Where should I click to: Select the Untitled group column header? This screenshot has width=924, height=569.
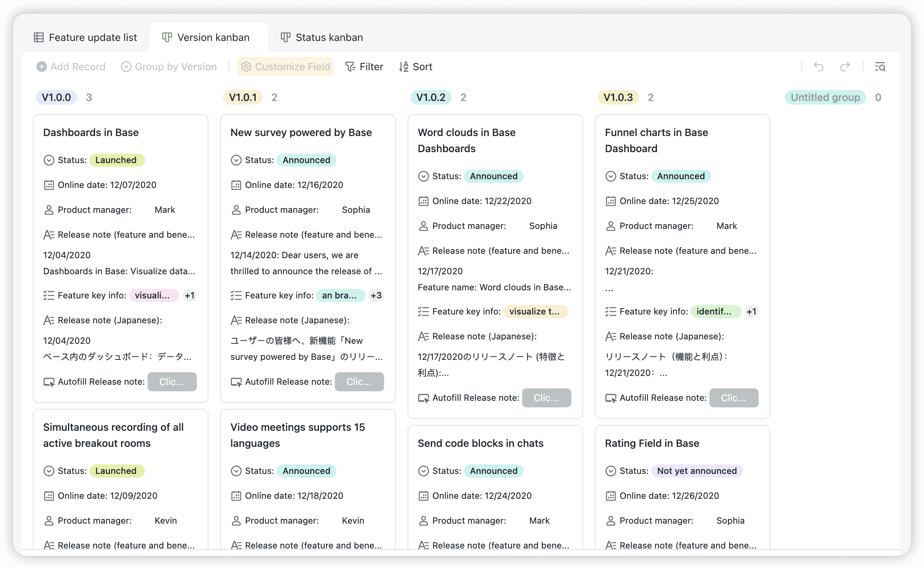pyautogui.click(x=825, y=98)
